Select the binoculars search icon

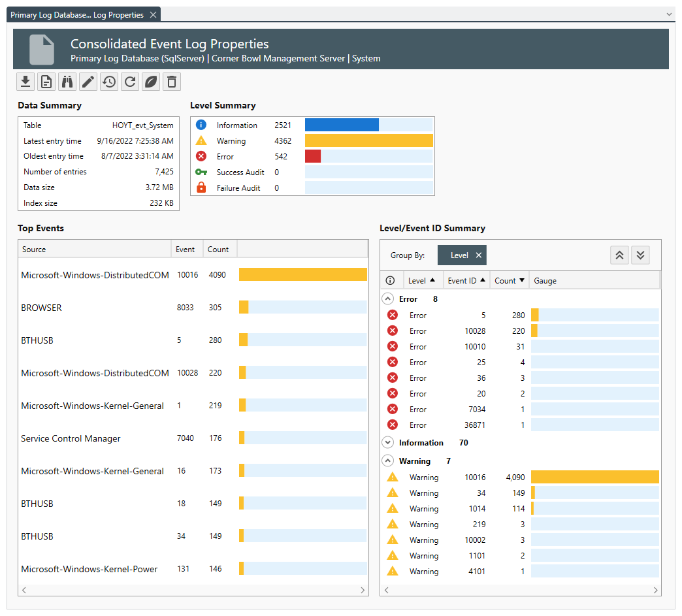click(67, 82)
